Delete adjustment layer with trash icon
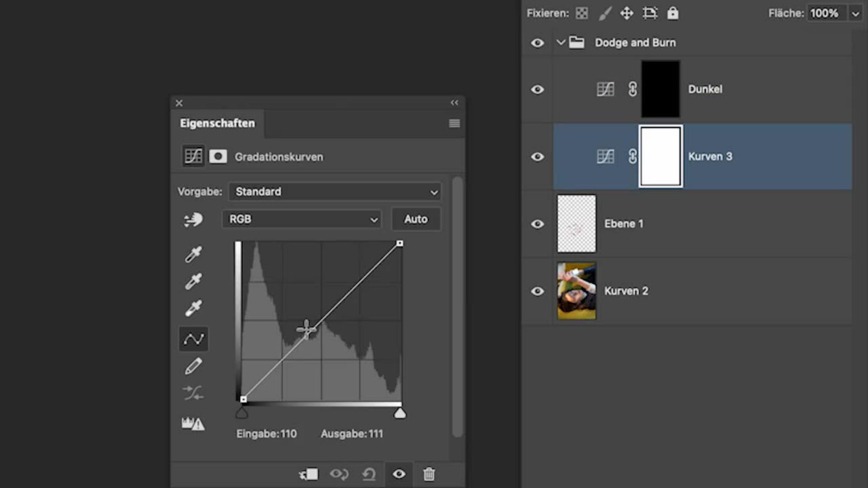The width and height of the screenshot is (868, 488). pos(429,474)
